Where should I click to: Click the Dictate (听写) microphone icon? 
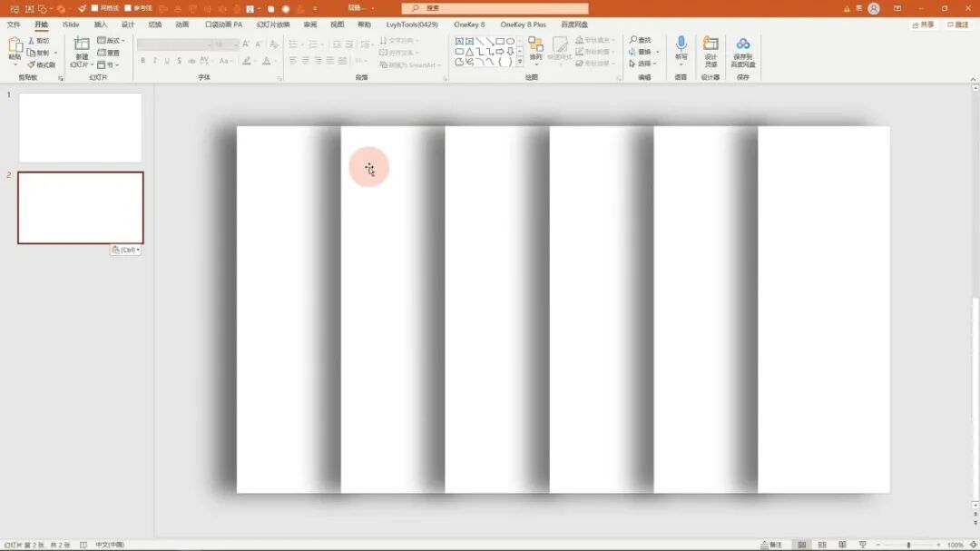(x=681, y=44)
